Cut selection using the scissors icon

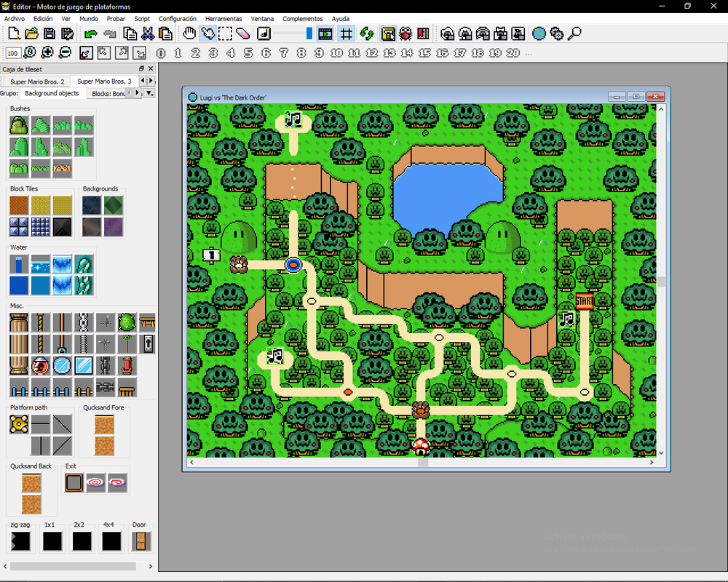coord(148,33)
